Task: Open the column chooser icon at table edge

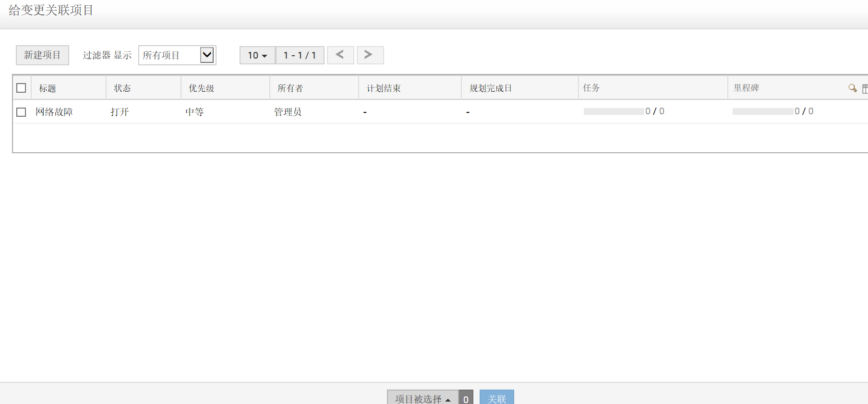Action: (865, 88)
